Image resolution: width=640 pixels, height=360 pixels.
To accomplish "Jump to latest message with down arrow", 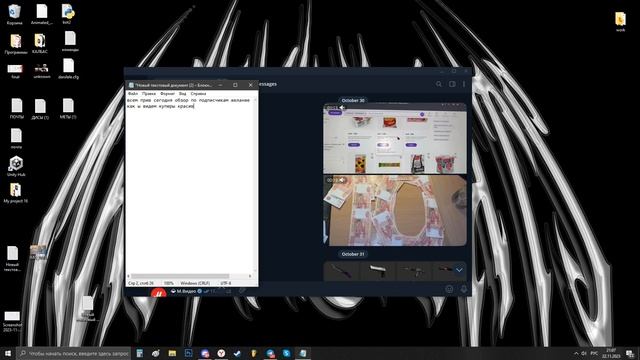I will [x=459, y=270].
